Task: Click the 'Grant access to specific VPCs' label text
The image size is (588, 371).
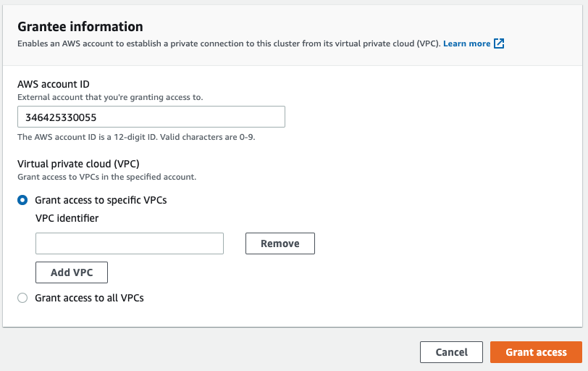Action: 101,200
